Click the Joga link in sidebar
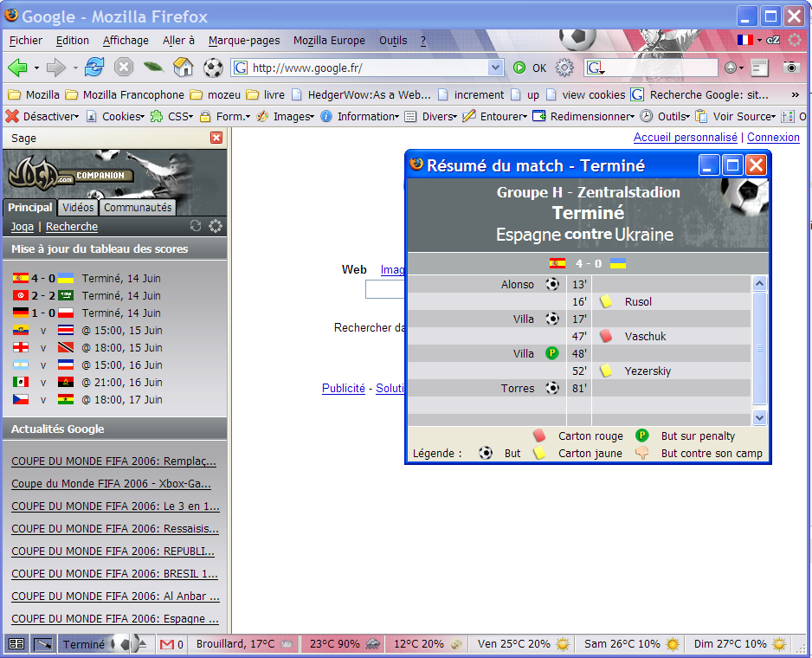Image resolution: width=812 pixels, height=658 pixels. 23,227
